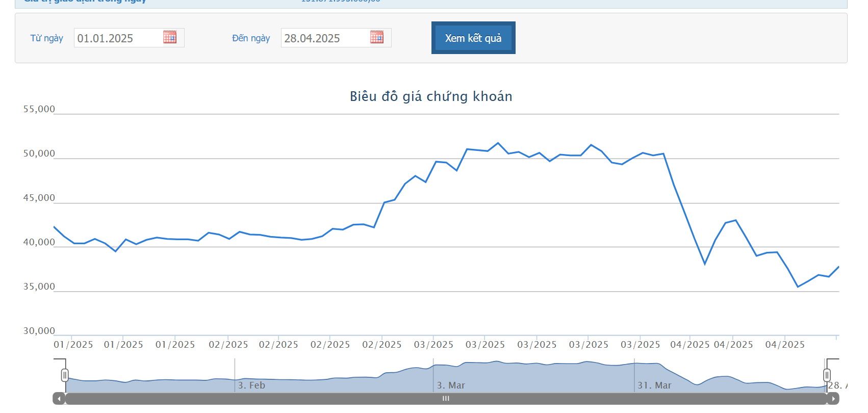Open the calendar picker for Đến ngày
Viewport: 868px width, 413px height.
click(377, 37)
